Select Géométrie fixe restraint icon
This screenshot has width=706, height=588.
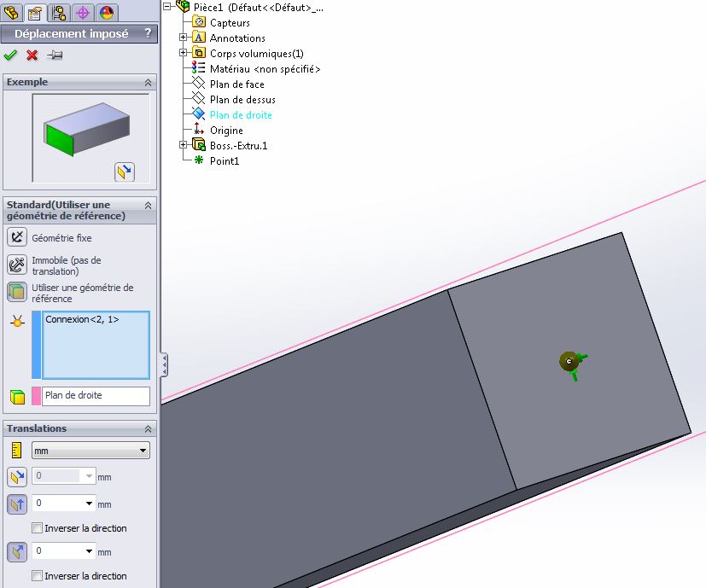(x=17, y=237)
